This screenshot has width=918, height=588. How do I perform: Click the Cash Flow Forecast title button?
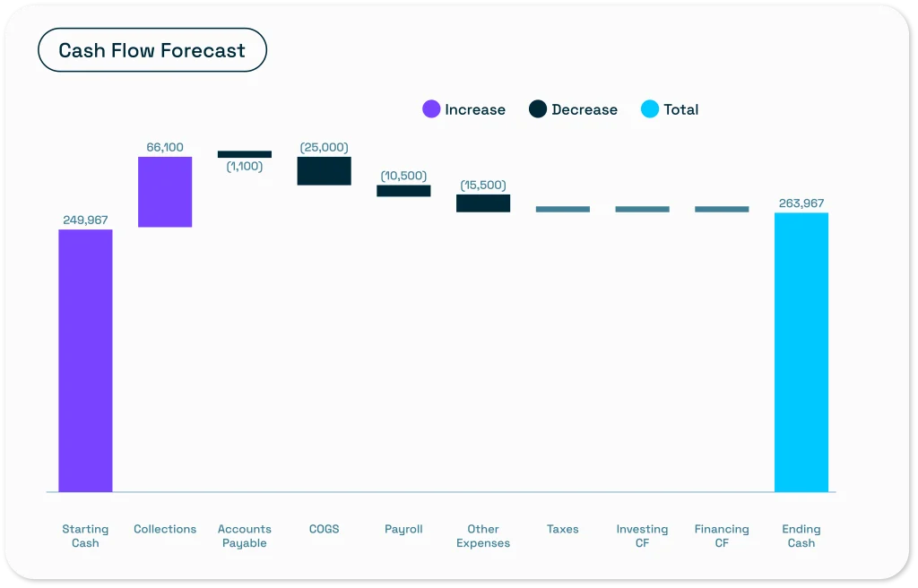pos(152,50)
